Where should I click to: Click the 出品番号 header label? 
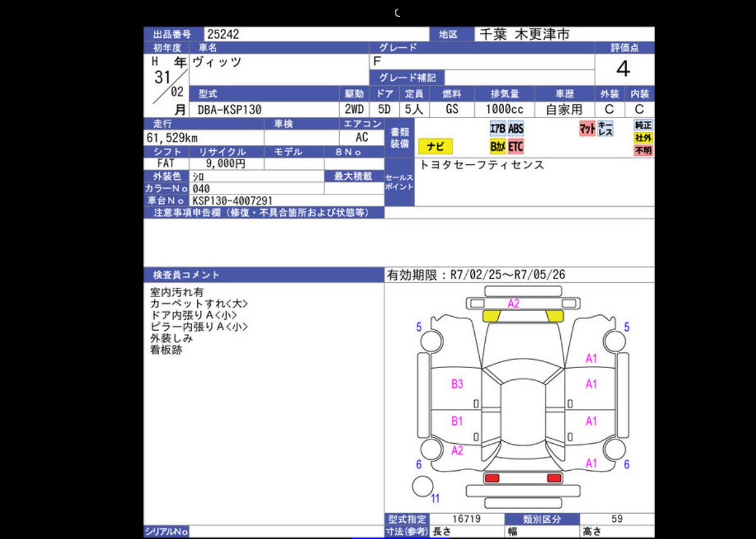pos(172,35)
